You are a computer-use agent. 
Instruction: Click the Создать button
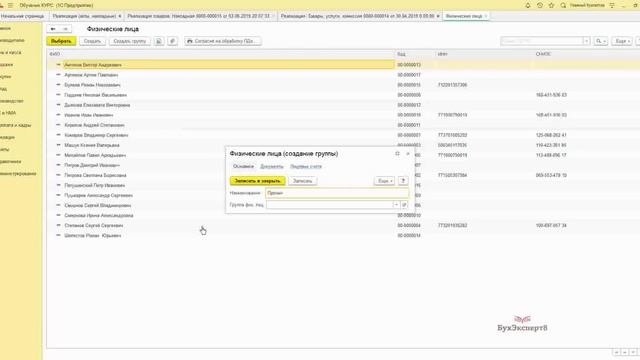tap(92, 41)
